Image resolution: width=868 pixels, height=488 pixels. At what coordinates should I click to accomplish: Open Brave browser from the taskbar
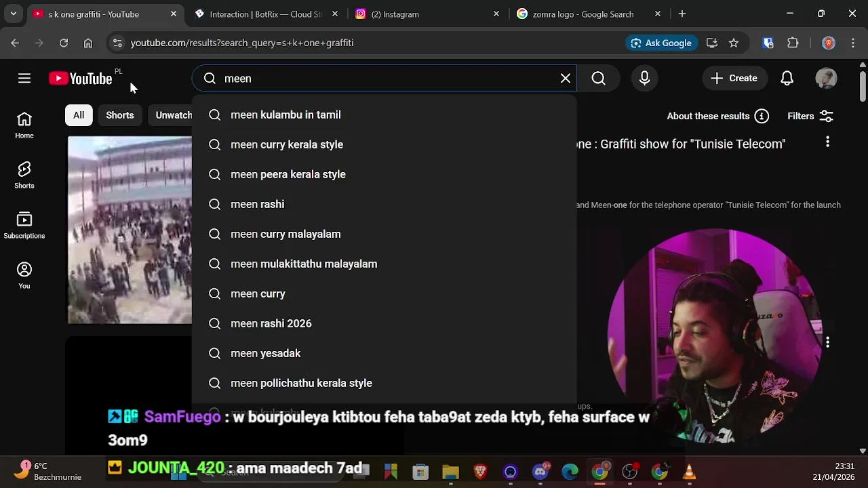(480, 472)
